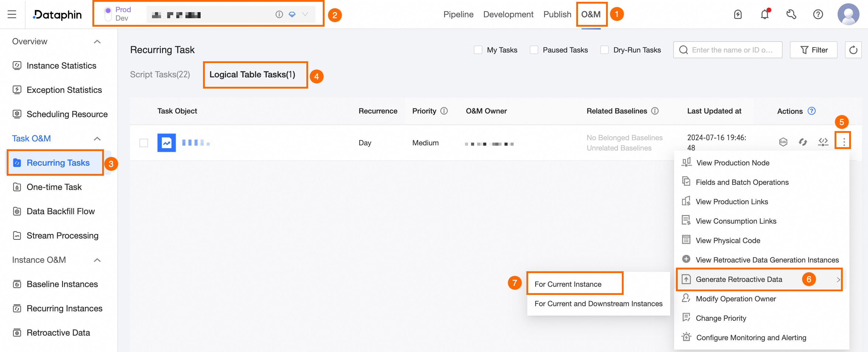Click the Filter button
Viewport: 868px width, 352px height.
point(813,50)
